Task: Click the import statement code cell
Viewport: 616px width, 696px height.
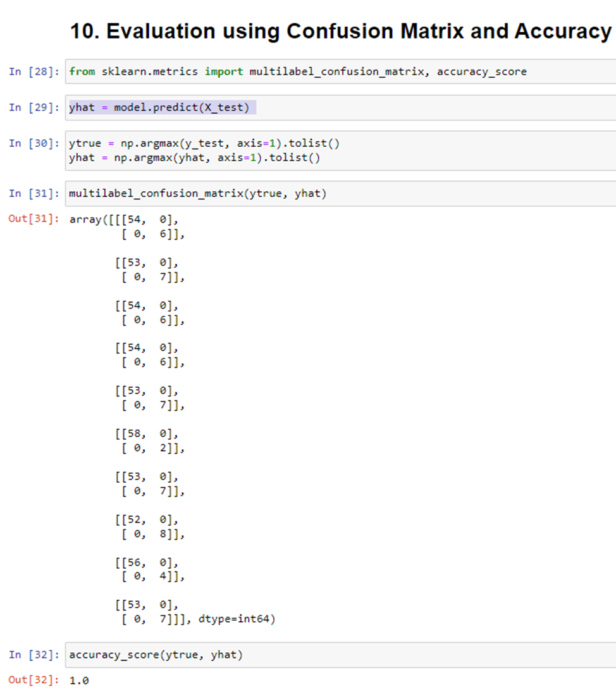Action: click(340, 71)
